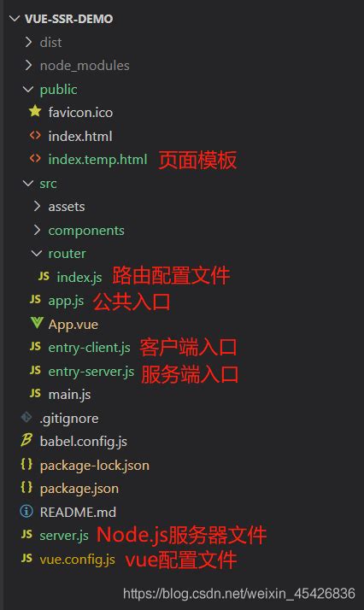Click the HTML icon beside index.temp.html
Viewport: 364px width, 610px height.
[35, 158]
